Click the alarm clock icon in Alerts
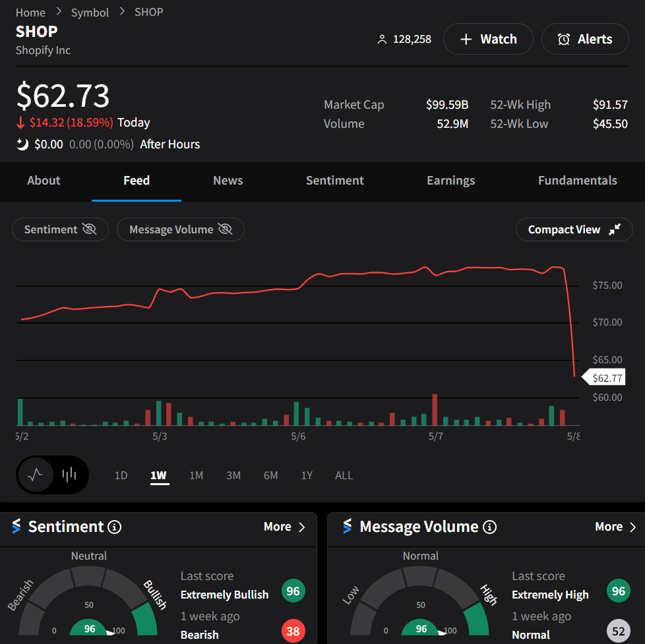The width and height of the screenshot is (645, 644). 564,40
